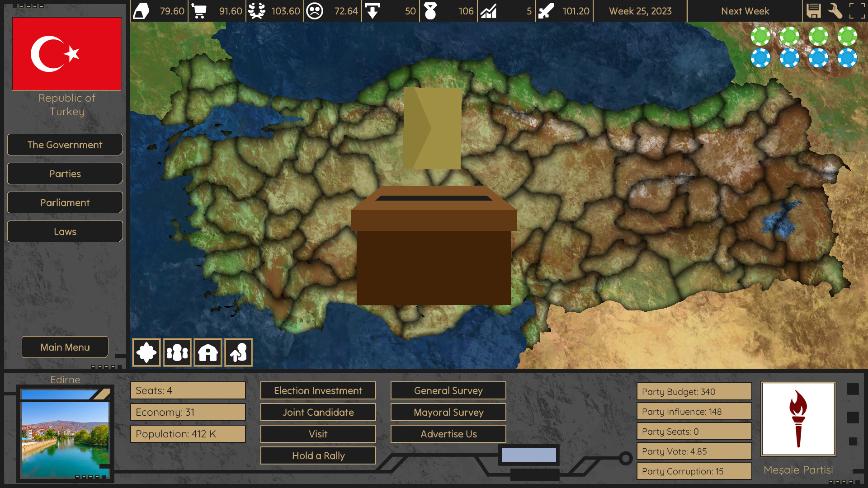Screen dimensions: 868x488
Task: Open the shopping cart economy overview
Action: point(199,11)
